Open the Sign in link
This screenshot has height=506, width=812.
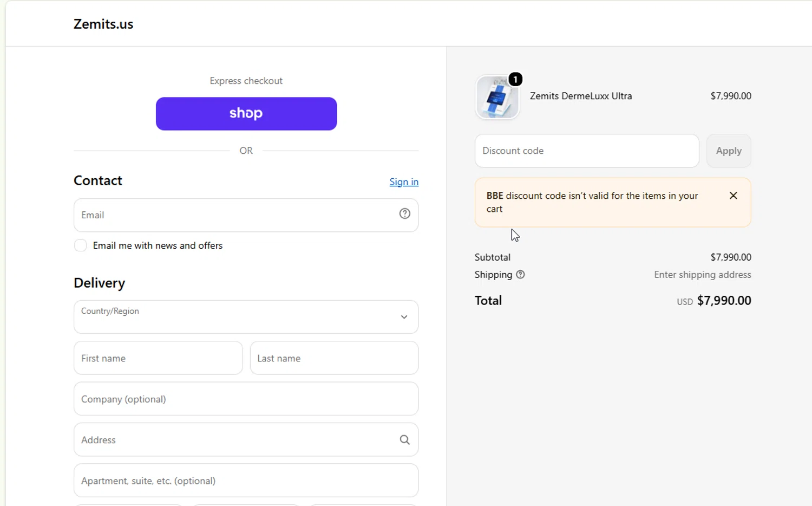[x=404, y=182]
